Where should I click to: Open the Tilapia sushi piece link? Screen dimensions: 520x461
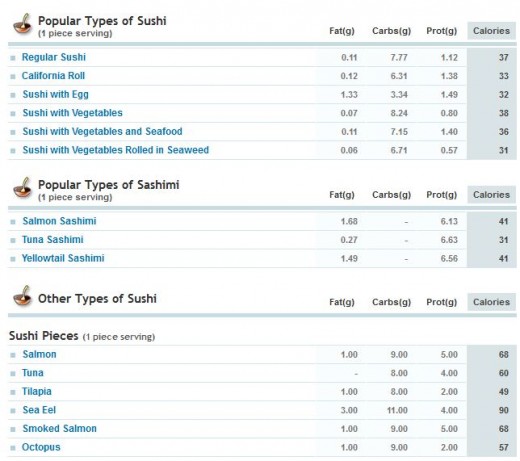37,391
